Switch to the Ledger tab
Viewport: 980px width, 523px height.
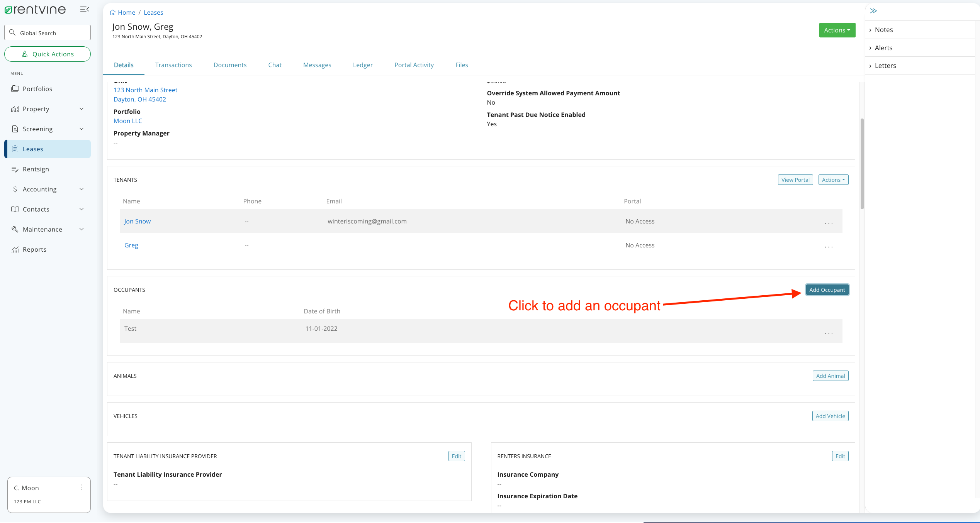coord(363,65)
